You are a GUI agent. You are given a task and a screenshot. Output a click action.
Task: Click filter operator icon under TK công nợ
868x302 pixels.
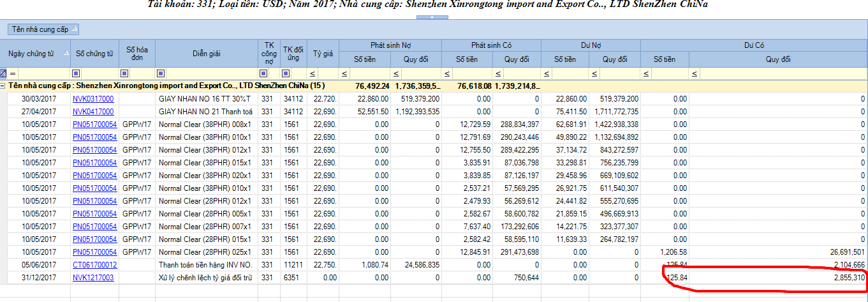263,73
